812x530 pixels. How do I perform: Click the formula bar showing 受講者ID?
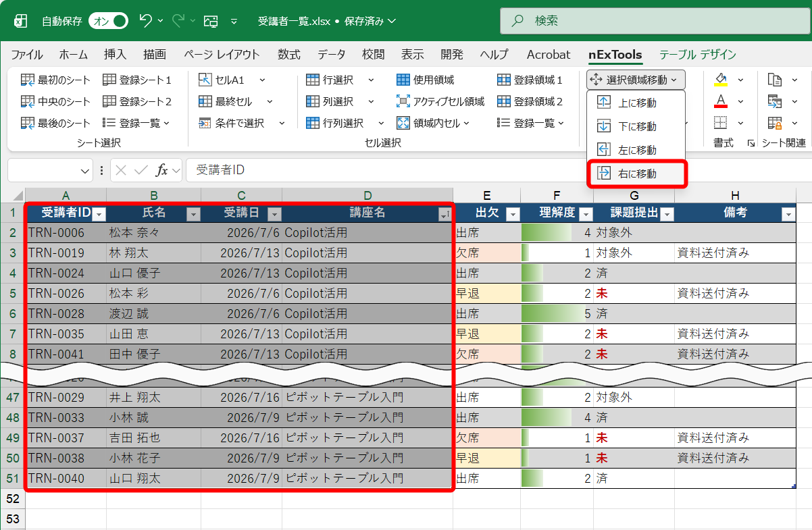coord(499,170)
